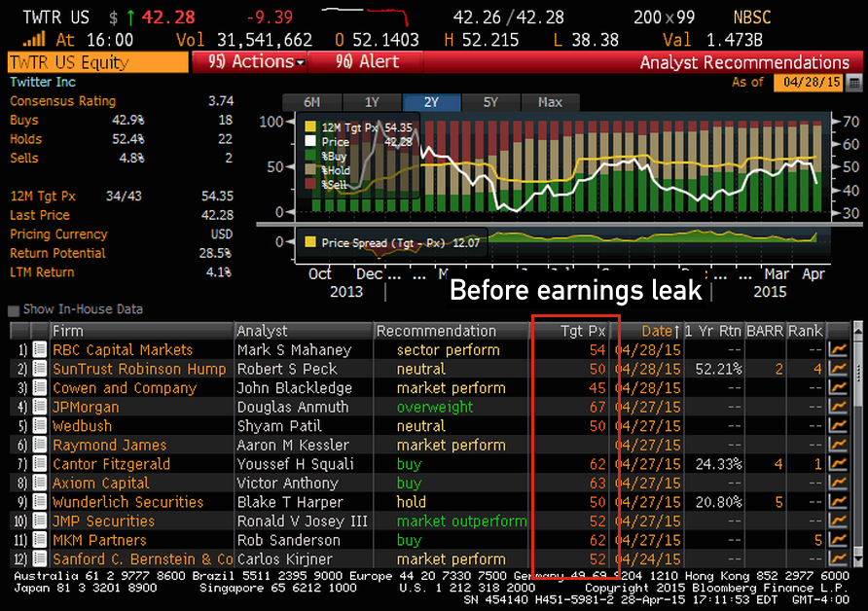Click the Price Spread legend swatch

(310, 242)
